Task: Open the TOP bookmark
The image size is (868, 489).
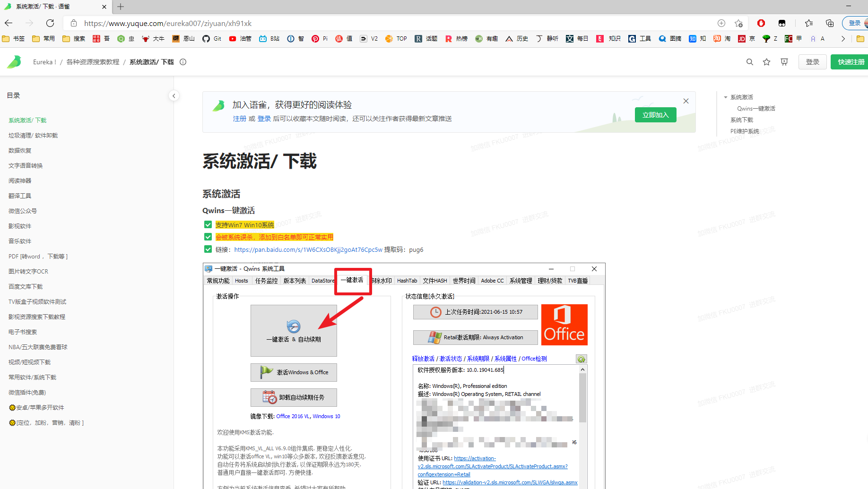Action: pyautogui.click(x=396, y=39)
